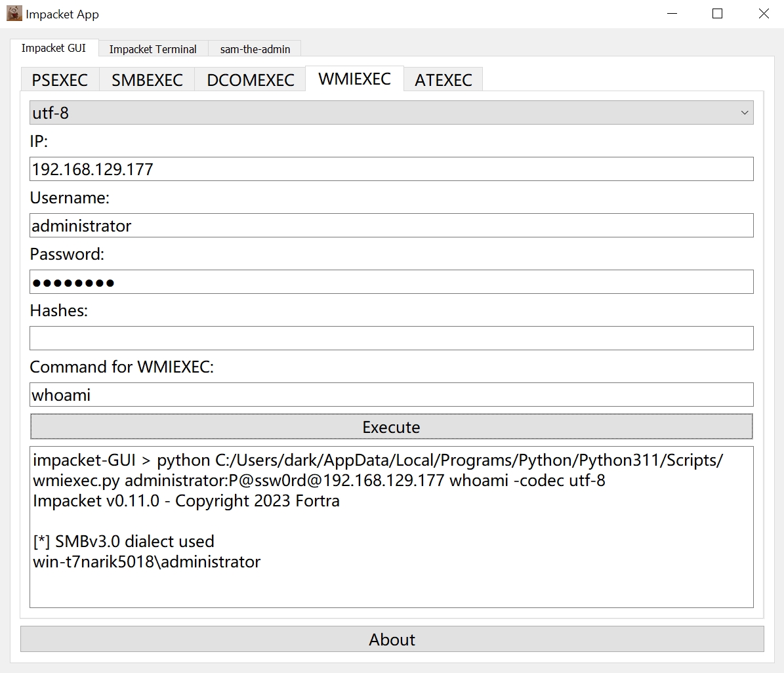Click the "win-t7narik5018\administrator" output line
The height and width of the screenshot is (673, 784).
(146, 562)
